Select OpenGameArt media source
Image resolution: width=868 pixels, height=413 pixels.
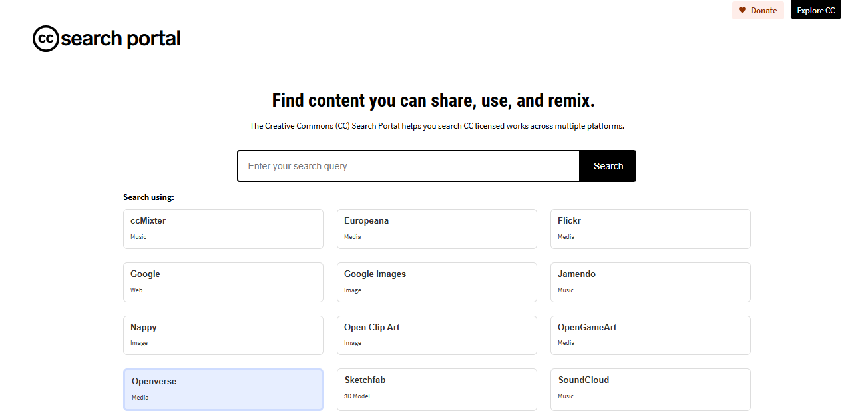(650, 335)
